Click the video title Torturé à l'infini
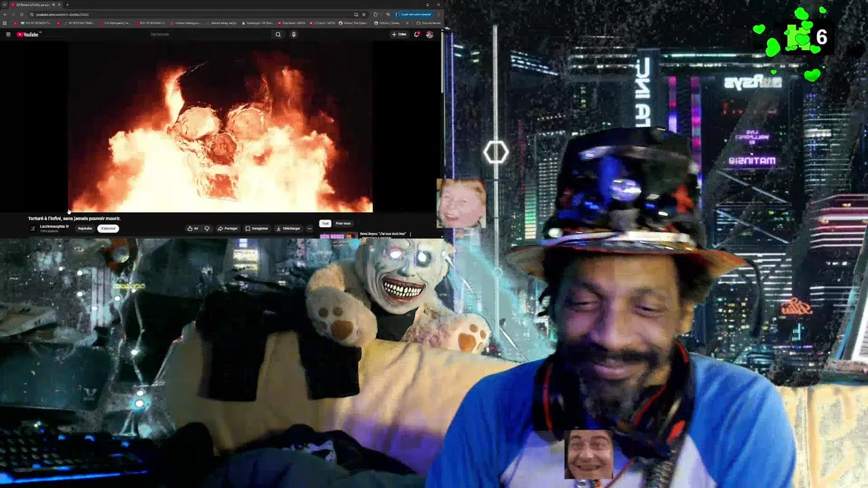This screenshot has height=488, width=868. (74, 218)
